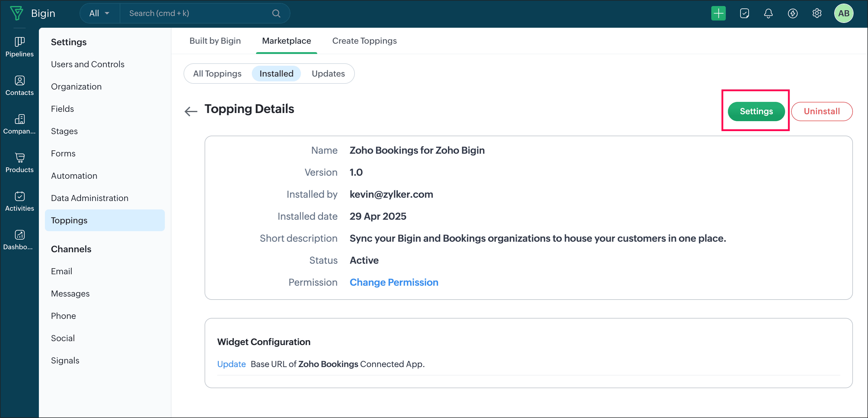Open the Create Toppings tab

point(364,41)
